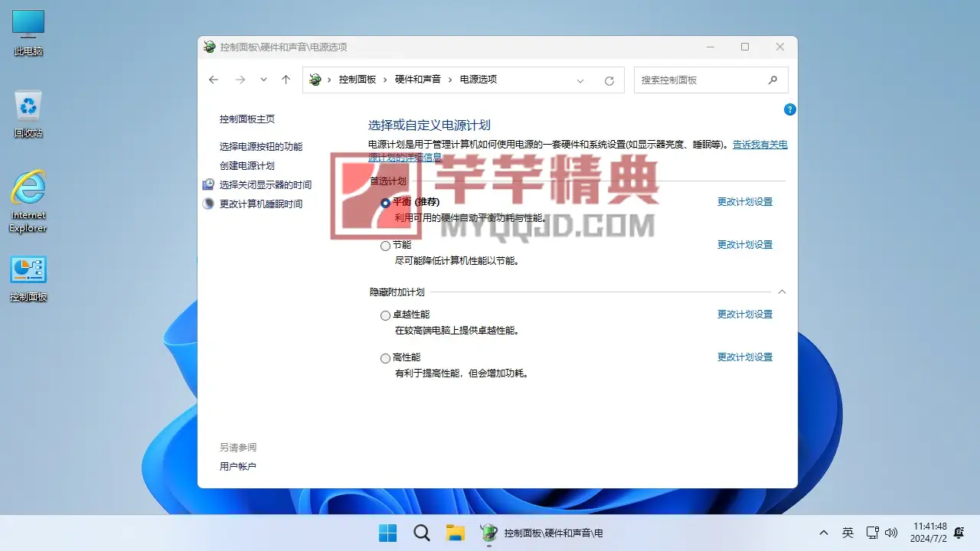Screen dimensions: 980x551
Task: Click the taskbar search magnifier icon
Action: click(421, 533)
